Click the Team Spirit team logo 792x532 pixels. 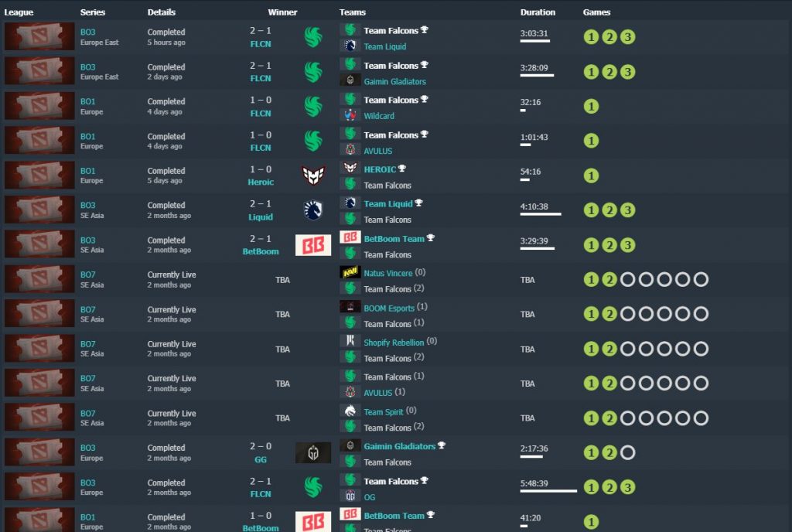(350, 411)
